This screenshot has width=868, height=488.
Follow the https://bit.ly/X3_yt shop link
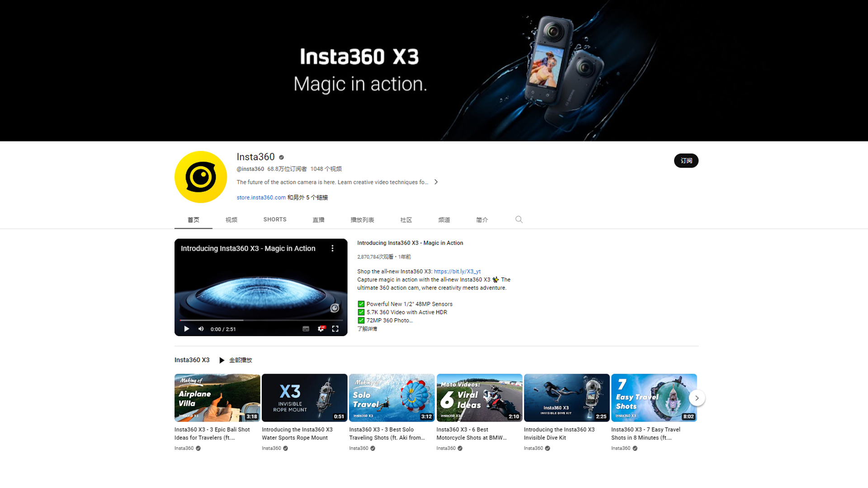(x=457, y=271)
